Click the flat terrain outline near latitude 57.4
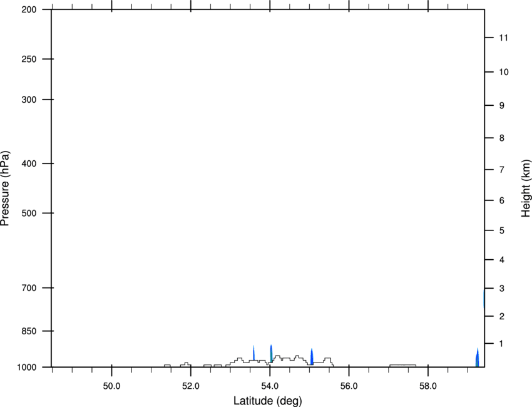 coord(402,366)
